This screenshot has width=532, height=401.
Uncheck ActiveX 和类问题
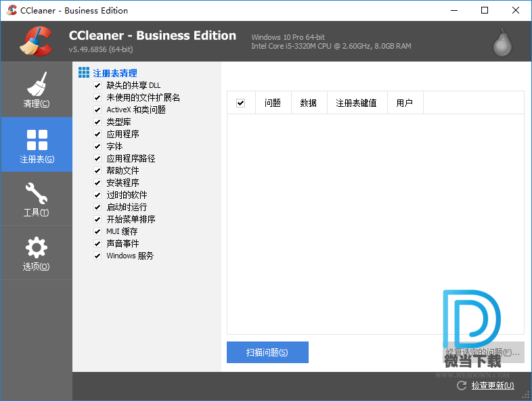point(97,110)
